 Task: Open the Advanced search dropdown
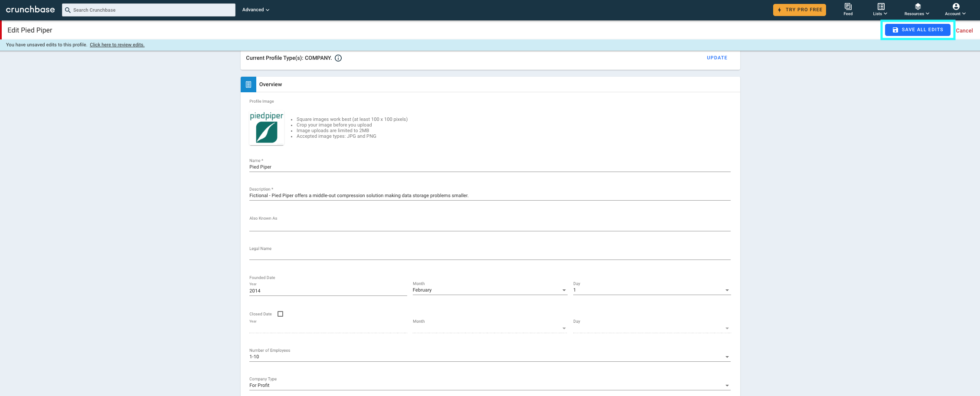coord(255,10)
